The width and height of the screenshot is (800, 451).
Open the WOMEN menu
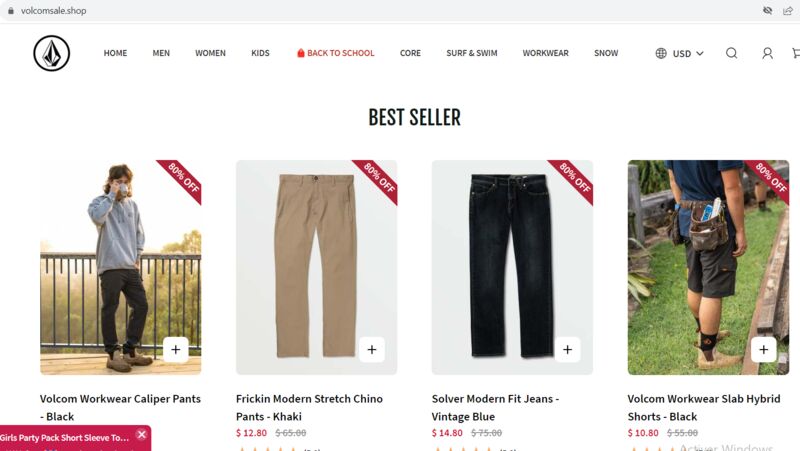click(210, 53)
